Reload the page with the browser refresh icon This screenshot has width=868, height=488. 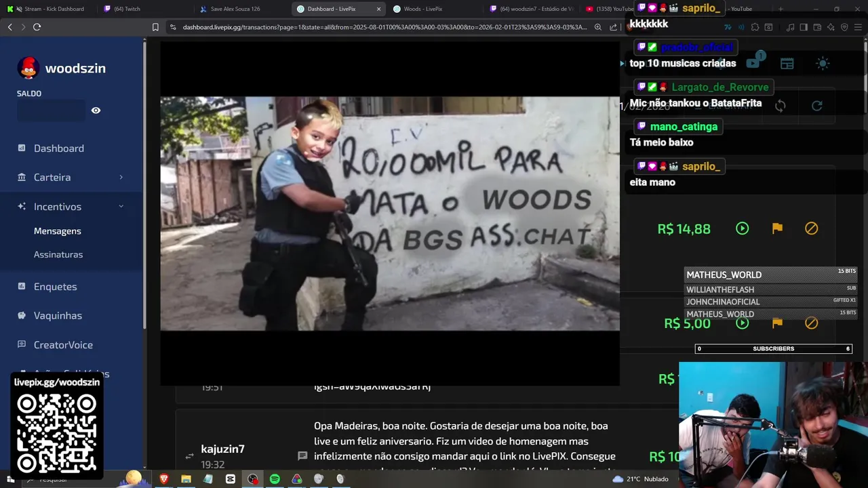[37, 27]
